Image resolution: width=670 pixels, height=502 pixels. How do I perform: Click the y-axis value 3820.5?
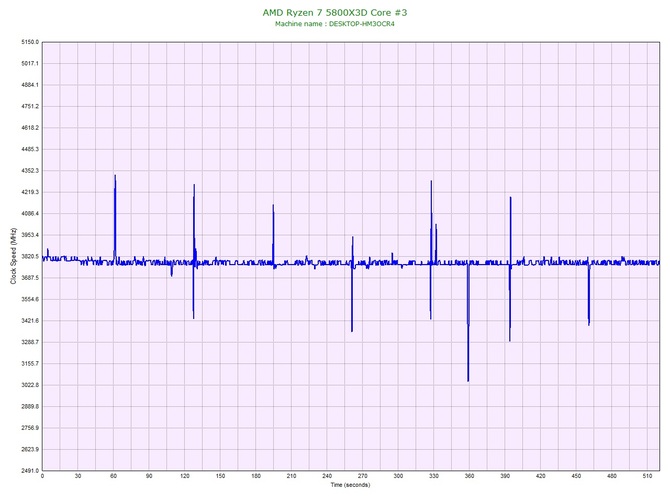click(x=30, y=256)
